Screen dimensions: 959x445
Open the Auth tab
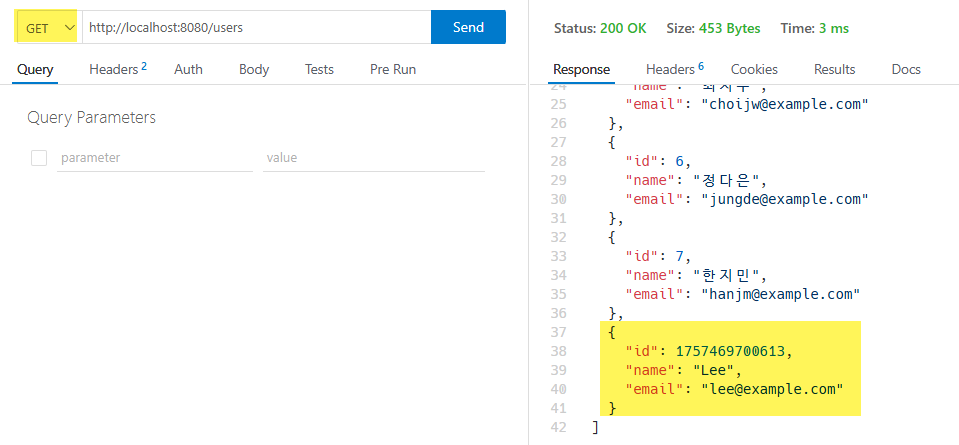coord(188,70)
